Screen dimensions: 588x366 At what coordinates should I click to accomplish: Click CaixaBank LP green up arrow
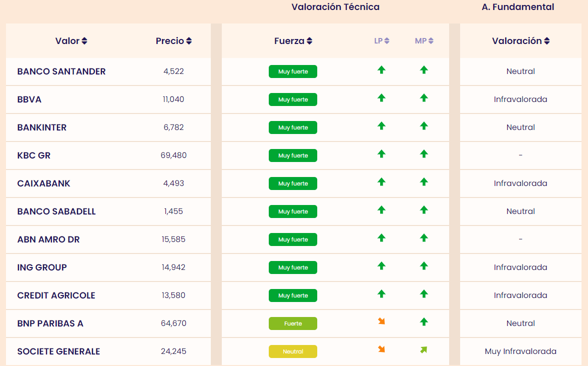tap(382, 182)
